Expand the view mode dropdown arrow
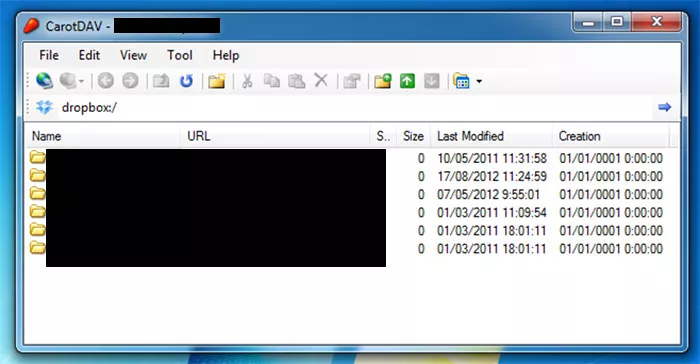Screen dimensions: 700x364 [479, 81]
